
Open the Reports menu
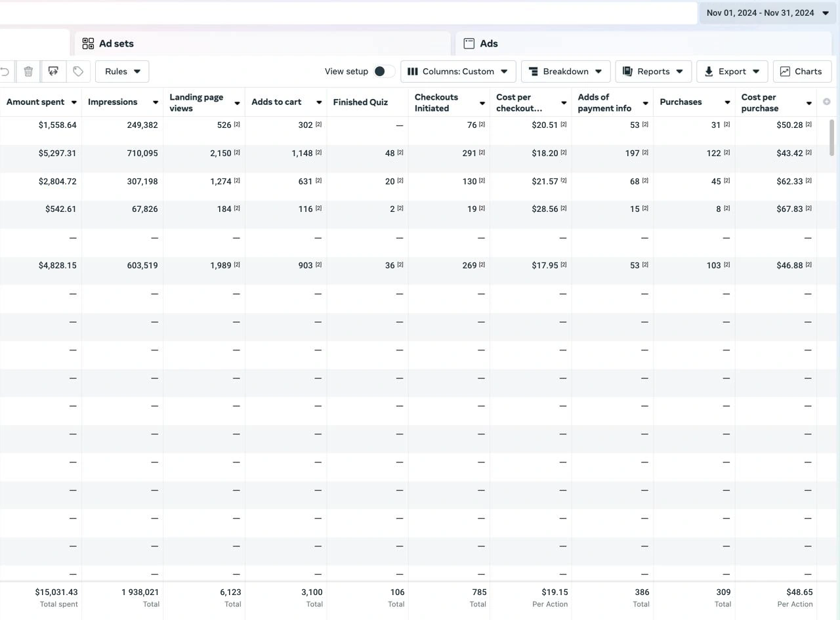[653, 72]
